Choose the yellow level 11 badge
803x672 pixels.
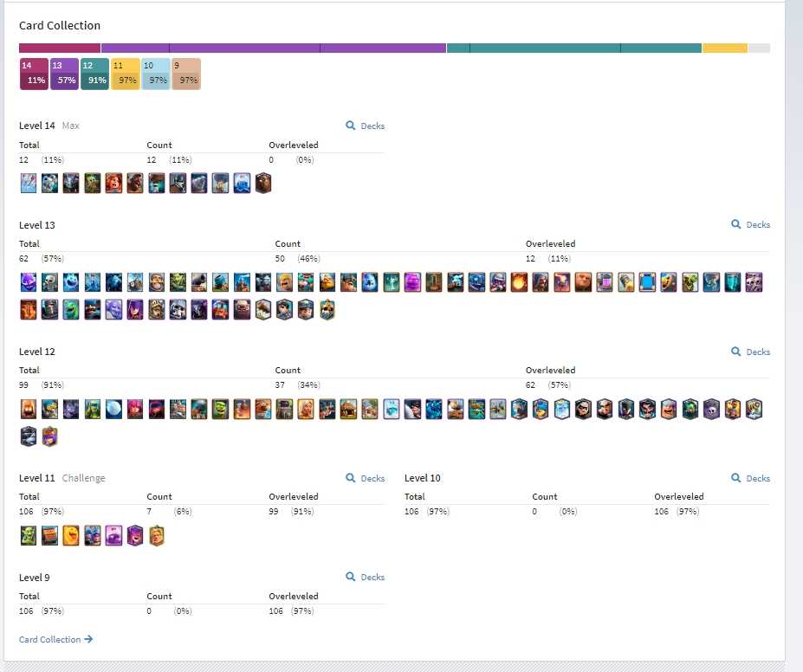126,74
